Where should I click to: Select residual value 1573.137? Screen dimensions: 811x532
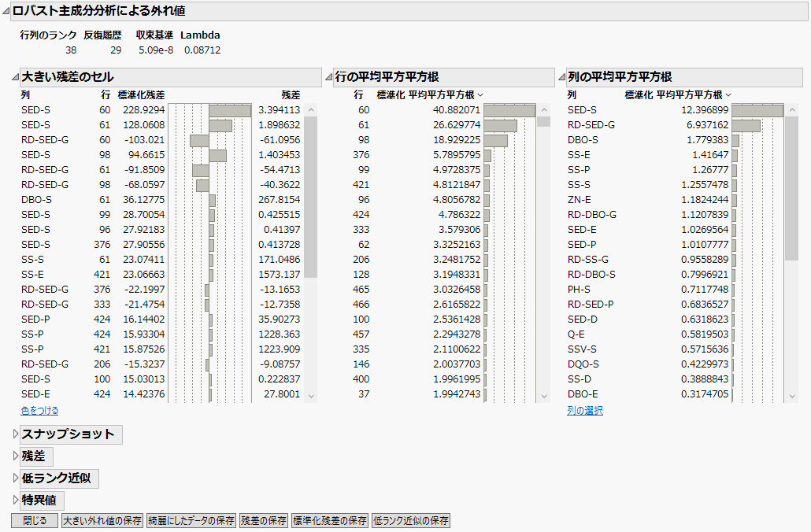(280, 275)
